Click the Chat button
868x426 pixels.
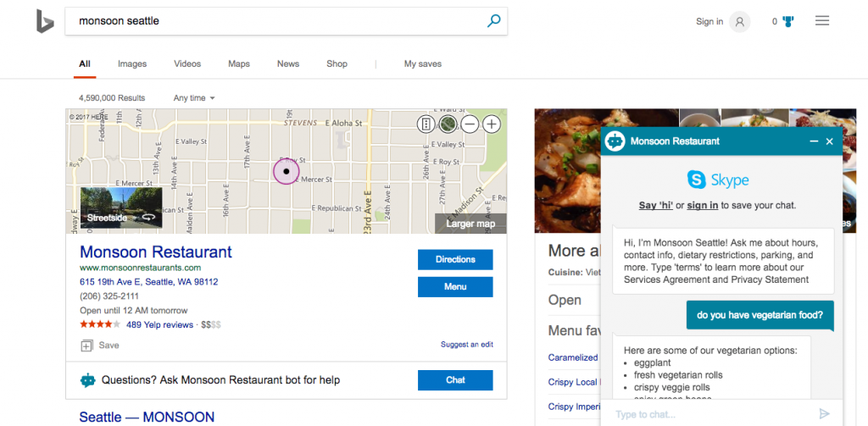455,380
